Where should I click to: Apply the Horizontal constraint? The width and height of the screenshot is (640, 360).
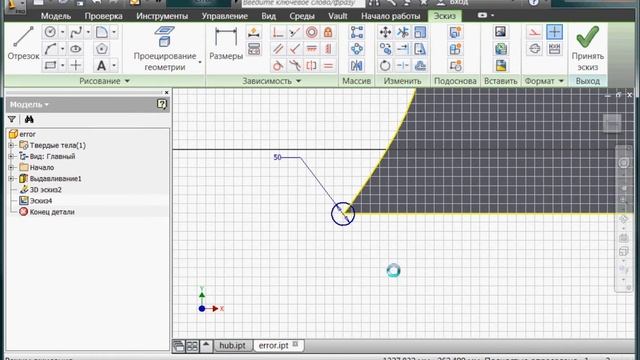pyautogui.click(x=311, y=49)
